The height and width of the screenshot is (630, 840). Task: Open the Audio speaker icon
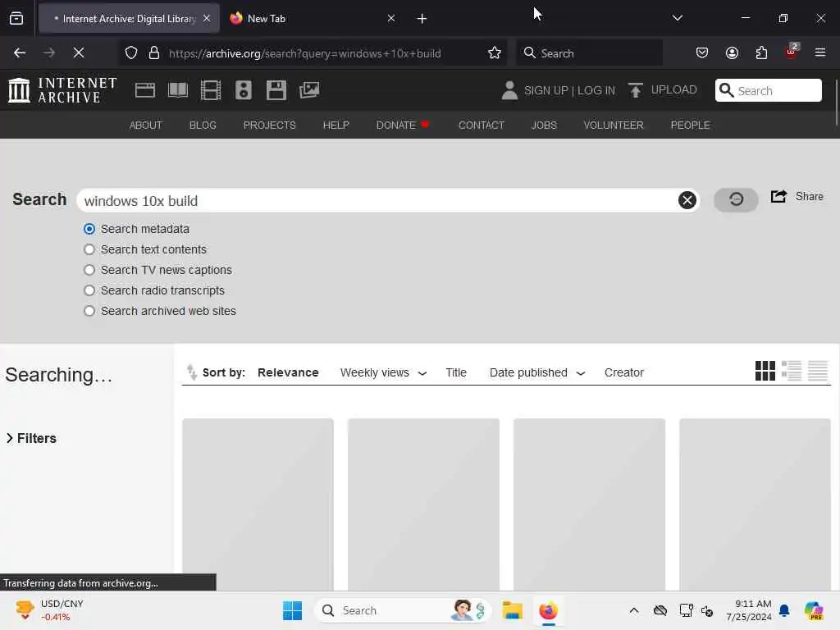pyautogui.click(x=243, y=90)
